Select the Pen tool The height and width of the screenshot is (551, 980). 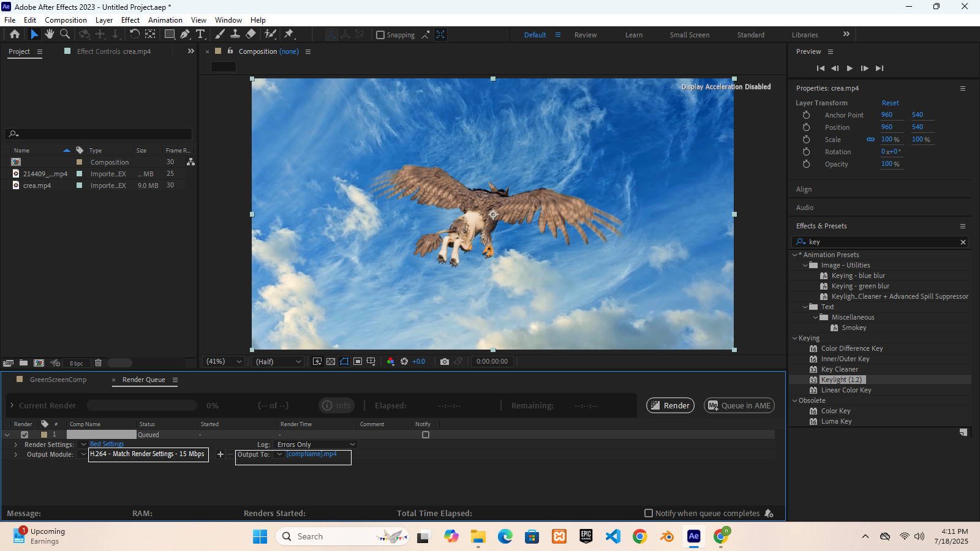(185, 34)
